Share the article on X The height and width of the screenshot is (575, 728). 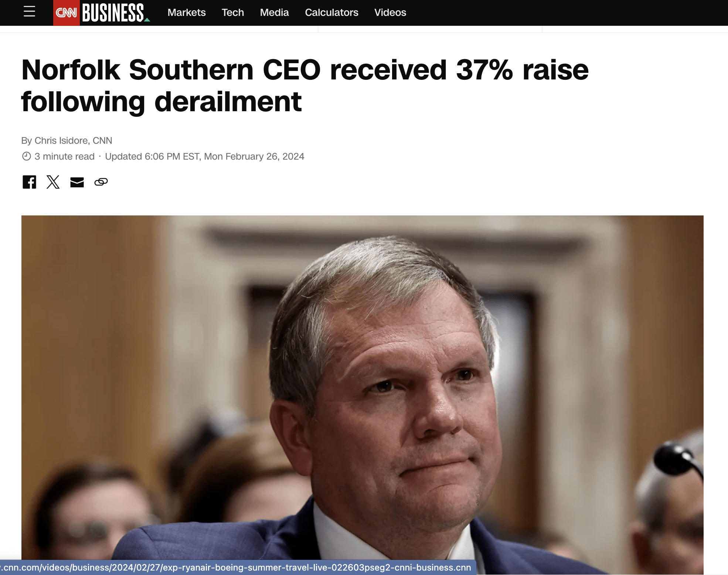[53, 182]
